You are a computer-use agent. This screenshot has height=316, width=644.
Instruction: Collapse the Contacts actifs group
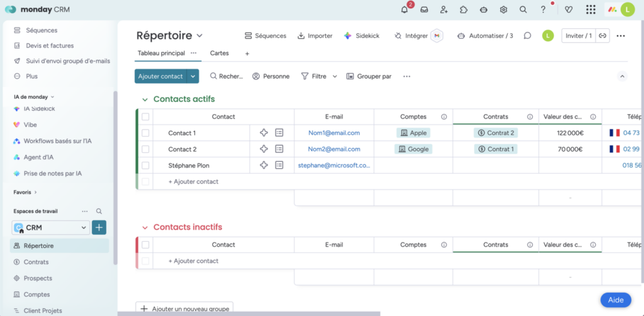point(145,99)
